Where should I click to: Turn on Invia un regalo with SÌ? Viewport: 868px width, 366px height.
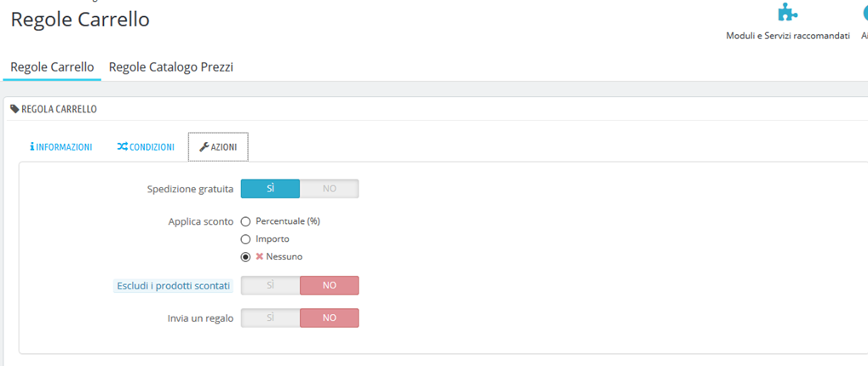(270, 317)
